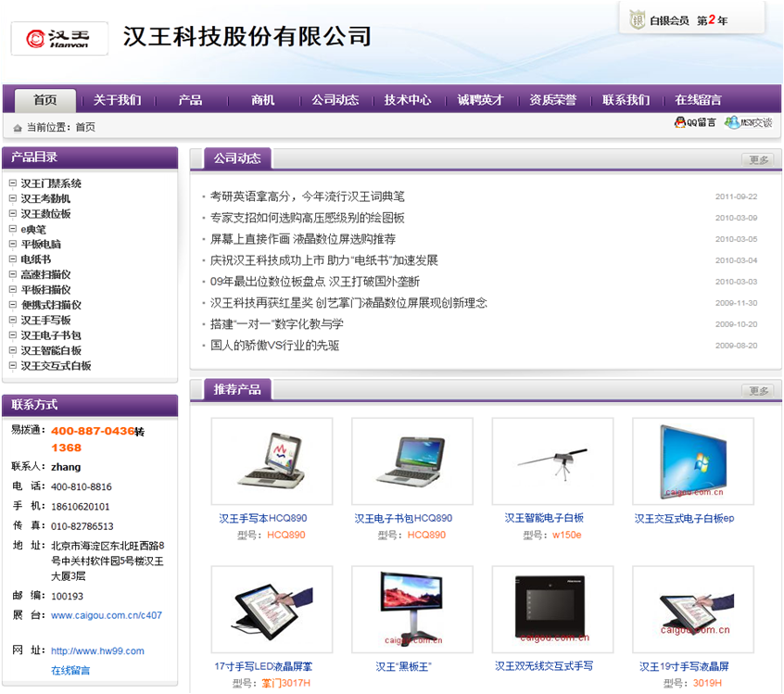Screen dimensions: 784x694
Task: Toggle expander beside 平板电脑
Action: click(13, 244)
